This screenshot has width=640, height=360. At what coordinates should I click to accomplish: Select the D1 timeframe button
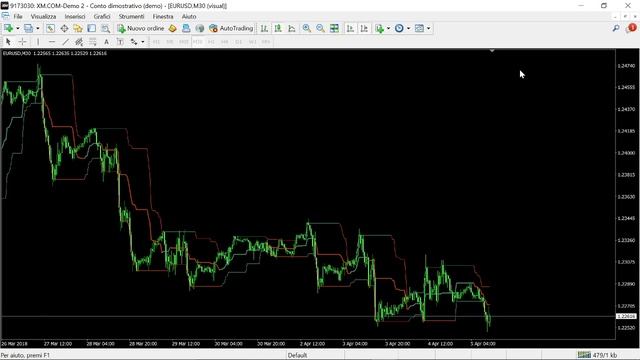tap(238, 42)
